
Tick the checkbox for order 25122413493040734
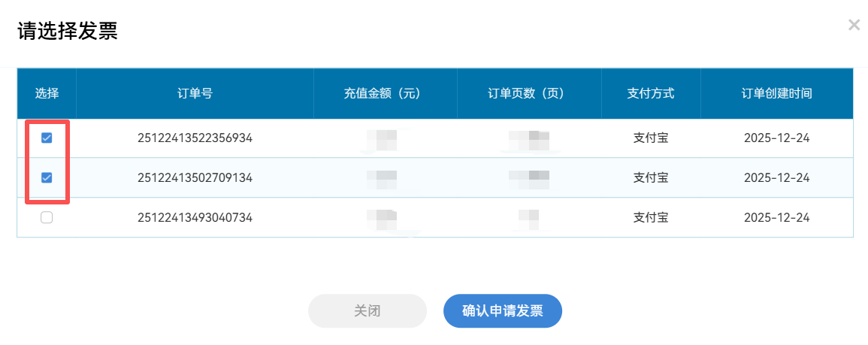[x=47, y=217]
